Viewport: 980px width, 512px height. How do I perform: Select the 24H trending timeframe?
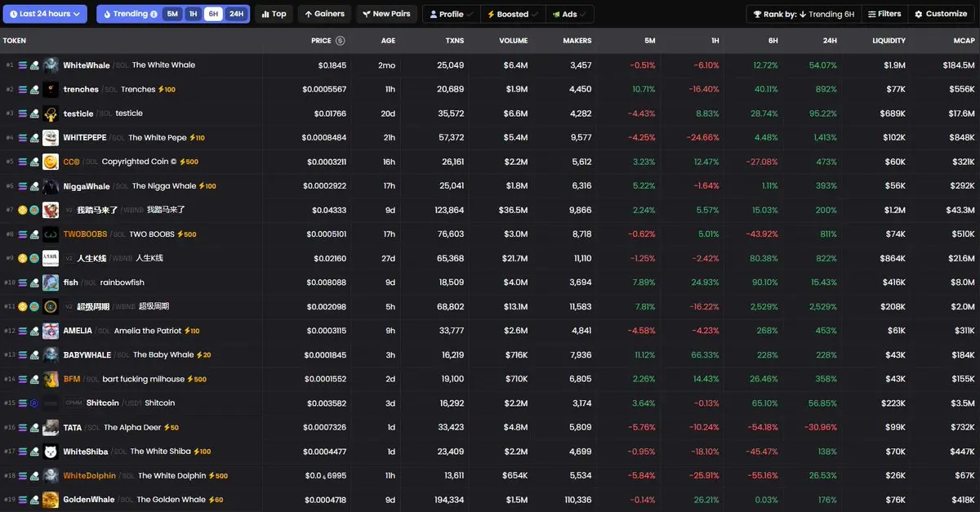coord(236,14)
